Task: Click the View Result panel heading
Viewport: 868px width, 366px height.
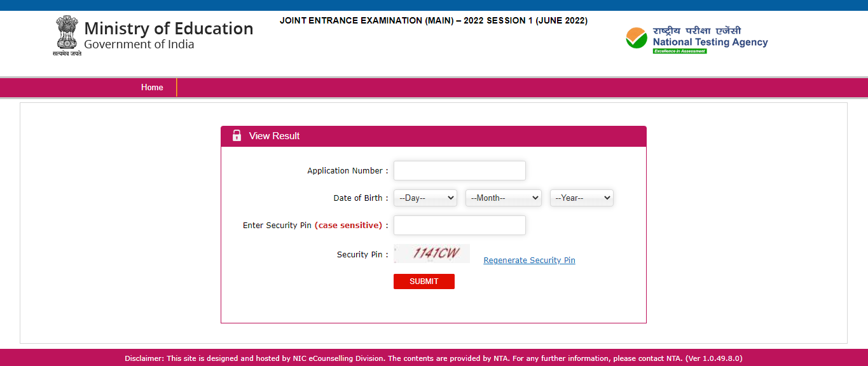Action: point(274,136)
